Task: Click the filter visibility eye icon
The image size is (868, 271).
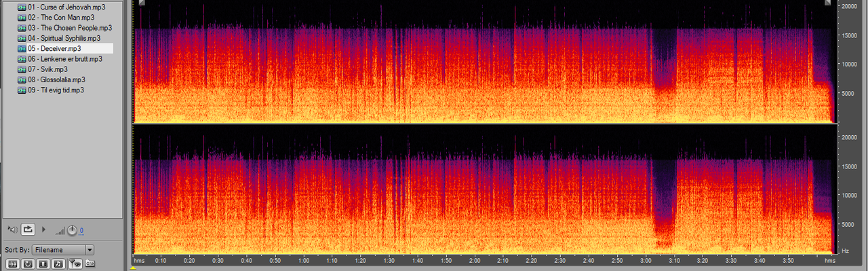Action: point(75,264)
